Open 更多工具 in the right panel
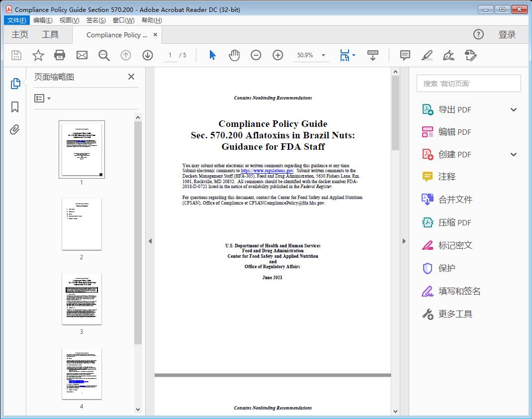Image resolution: width=532 pixels, height=419 pixels. pos(454,314)
